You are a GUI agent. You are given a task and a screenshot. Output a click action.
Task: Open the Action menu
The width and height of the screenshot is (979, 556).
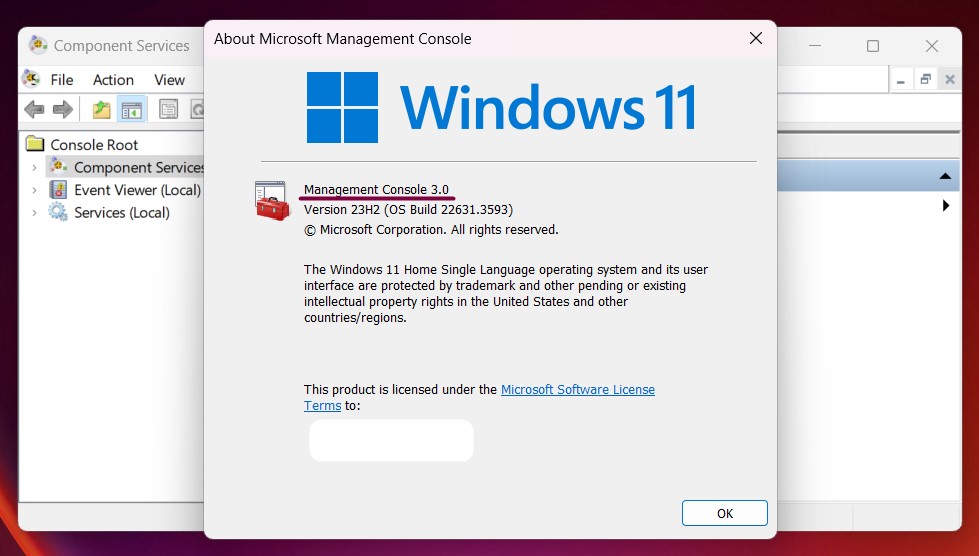(x=113, y=80)
